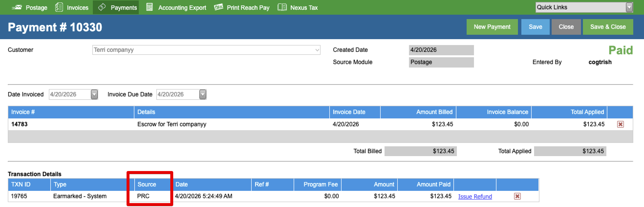Click the Accounting Export calculator icon
644x207 pixels.
click(150, 7)
